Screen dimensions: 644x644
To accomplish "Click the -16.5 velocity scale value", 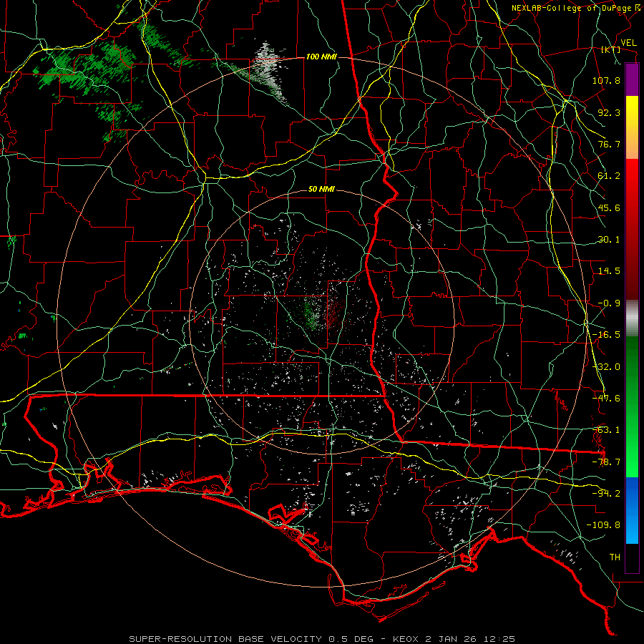I will [606, 335].
